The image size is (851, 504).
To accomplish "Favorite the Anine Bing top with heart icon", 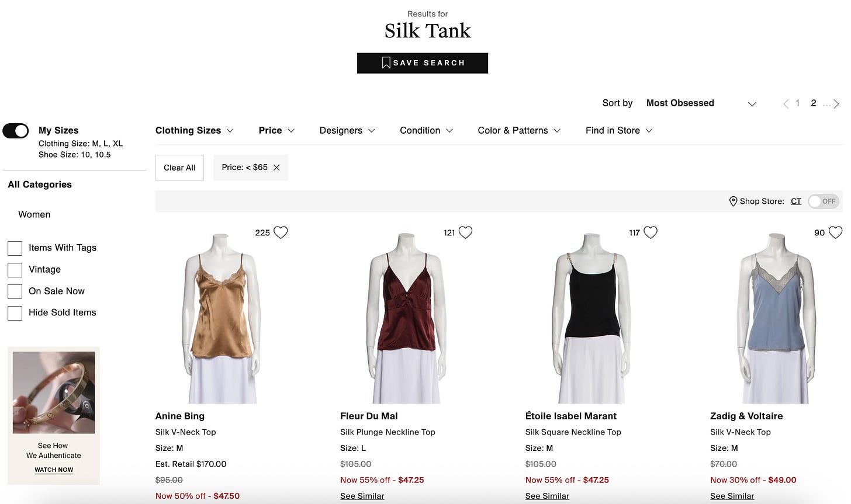I will 281,232.
